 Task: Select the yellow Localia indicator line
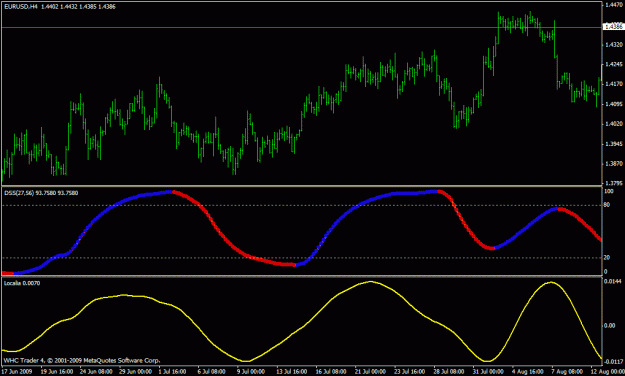tap(303, 327)
